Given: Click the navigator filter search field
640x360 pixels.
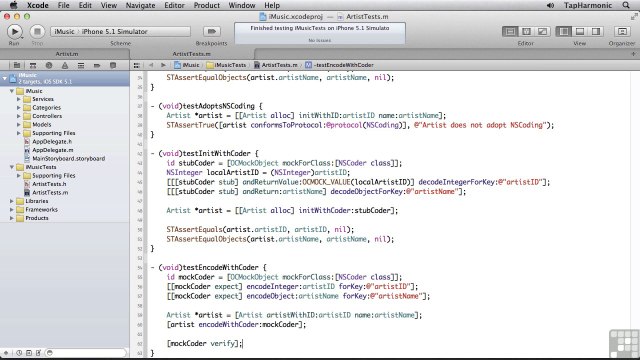Looking at the screenshot, I should 86,353.
